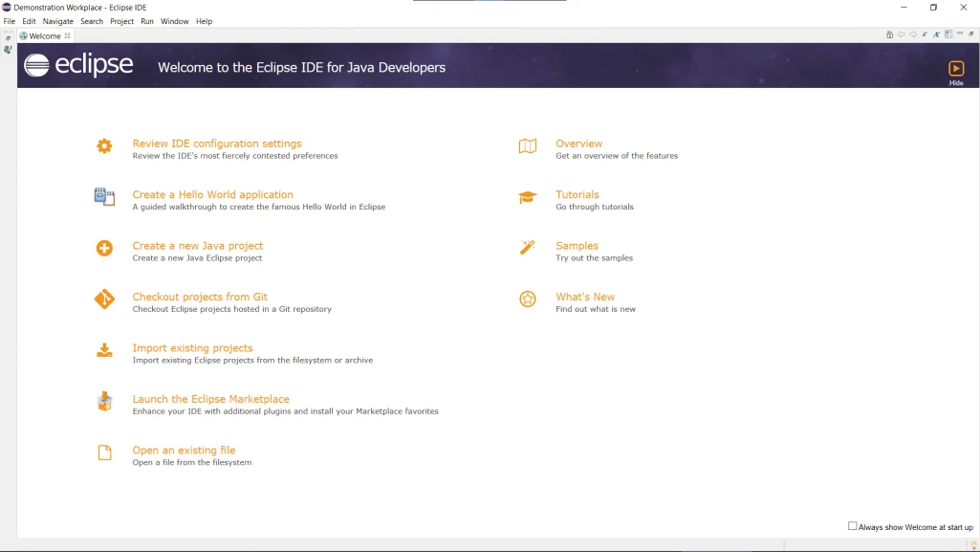Click Checkout projects from Git link
The height and width of the screenshot is (552, 980).
pyautogui.click(x=200, y=297)
